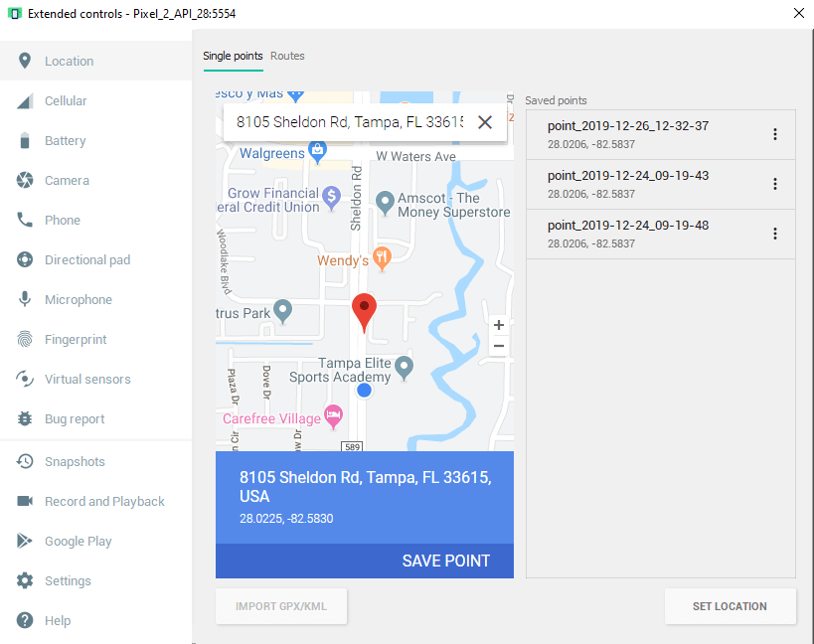Zoom out the map with minus

click(499, 346)
